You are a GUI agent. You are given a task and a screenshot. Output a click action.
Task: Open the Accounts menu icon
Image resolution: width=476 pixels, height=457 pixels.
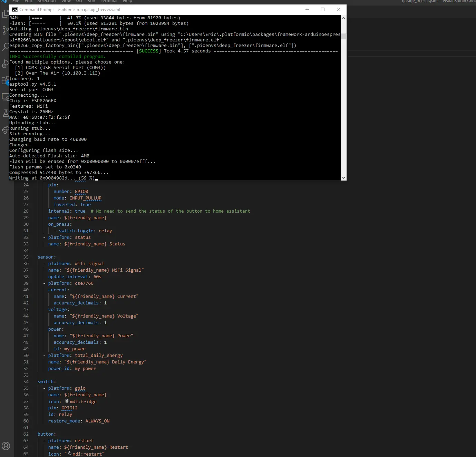click(6, 446)
